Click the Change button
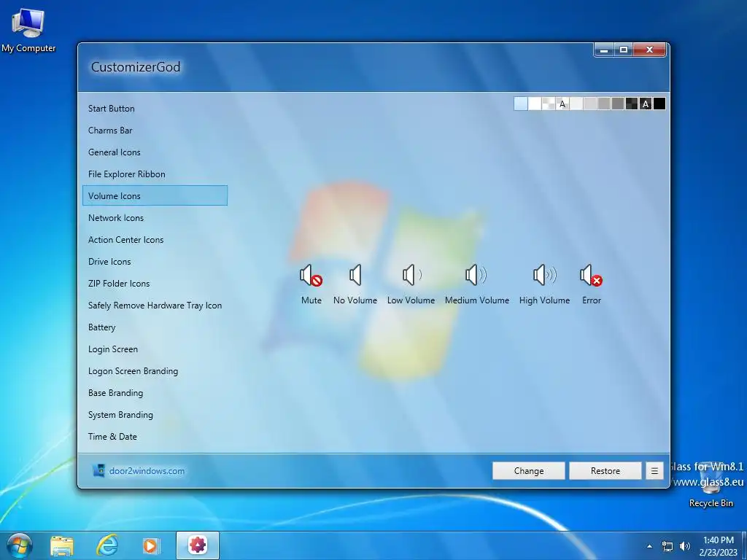This screenshot has height=560, width=747. click(529, 471)
